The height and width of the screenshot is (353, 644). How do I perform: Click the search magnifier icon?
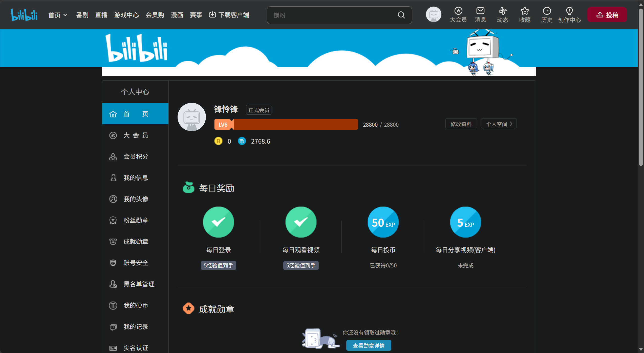(401, 15)
